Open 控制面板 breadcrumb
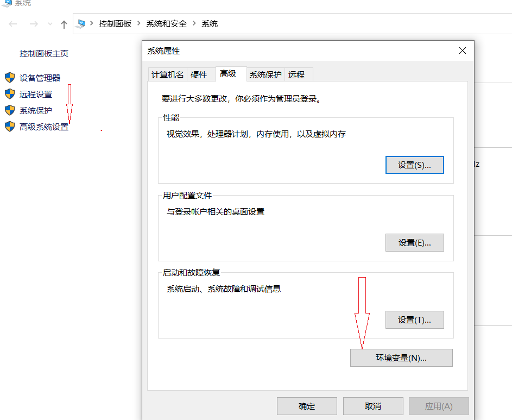The image size is (512, 420). point(115,24)
